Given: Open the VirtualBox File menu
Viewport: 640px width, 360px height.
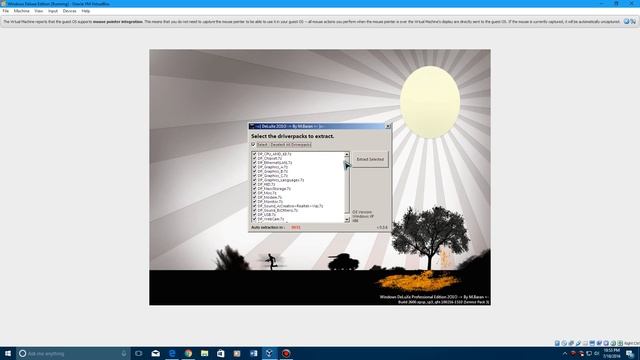Looking at the screenshot, I should coord(6,11).
